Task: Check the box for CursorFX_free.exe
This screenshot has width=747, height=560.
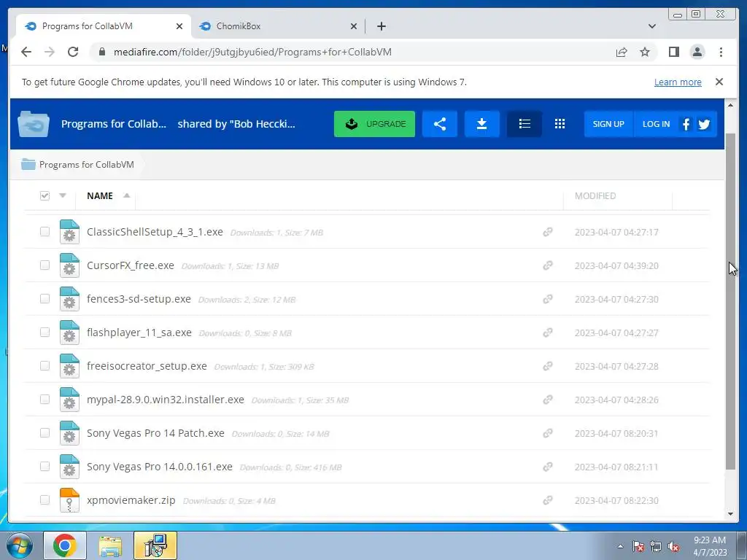Action: click(44, 265)
